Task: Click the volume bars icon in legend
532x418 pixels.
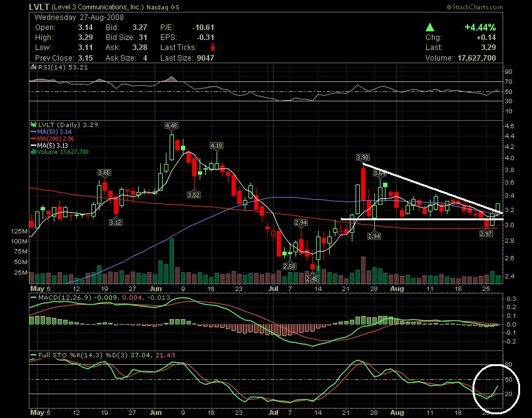Action: [x=33, y=152]
